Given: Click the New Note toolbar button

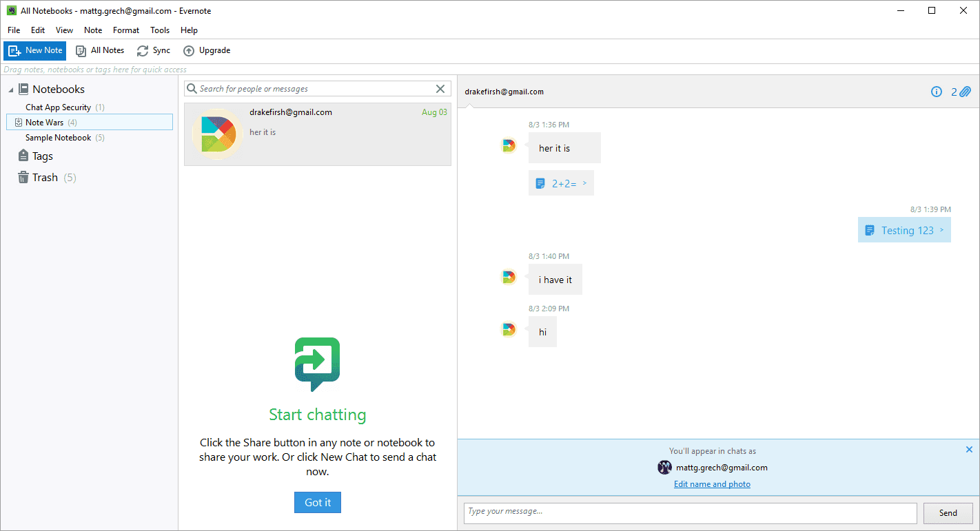Looking at the screenshot, I should tap(35, 50).
